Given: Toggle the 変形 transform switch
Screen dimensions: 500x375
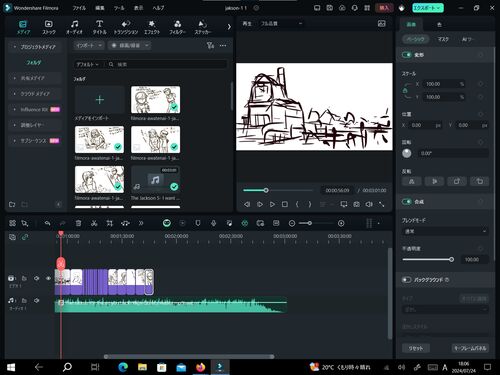Looking at the screenshot, I should pyautogui.click(x=406, y=55).
